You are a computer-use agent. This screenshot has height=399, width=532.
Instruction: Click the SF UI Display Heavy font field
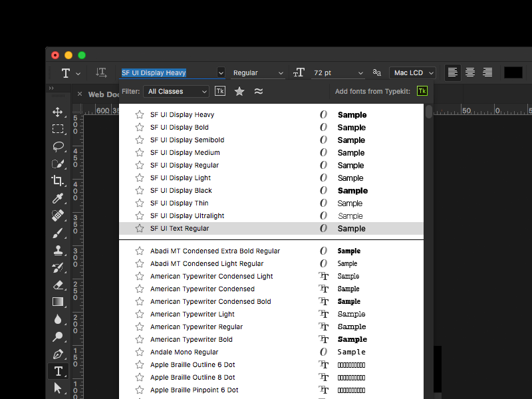tap(169, 73)
